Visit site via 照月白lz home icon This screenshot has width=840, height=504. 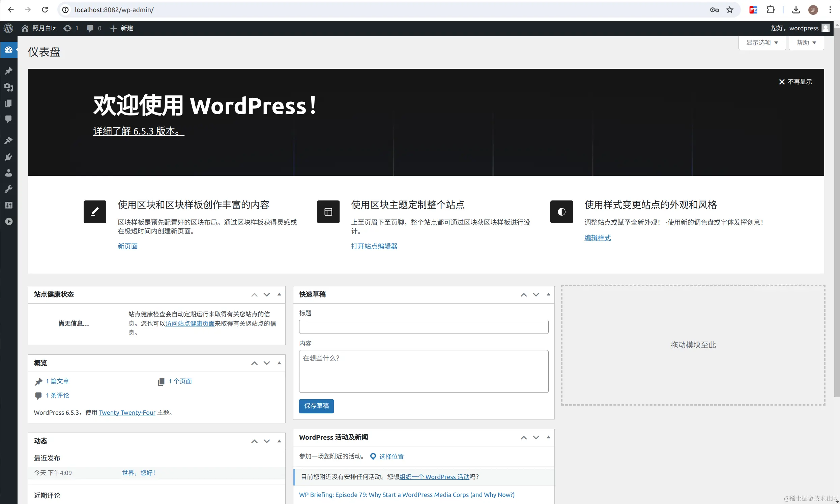coord(25,28)
